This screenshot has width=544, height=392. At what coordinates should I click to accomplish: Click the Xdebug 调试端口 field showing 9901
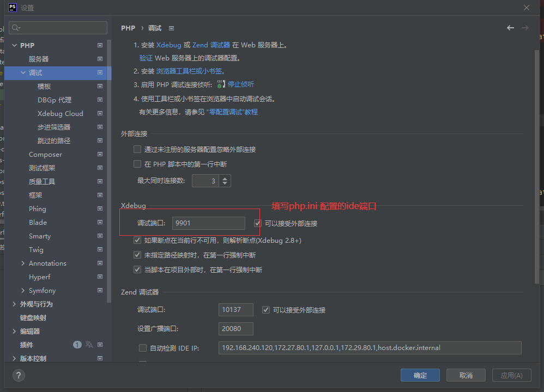(x=209, y=223)
